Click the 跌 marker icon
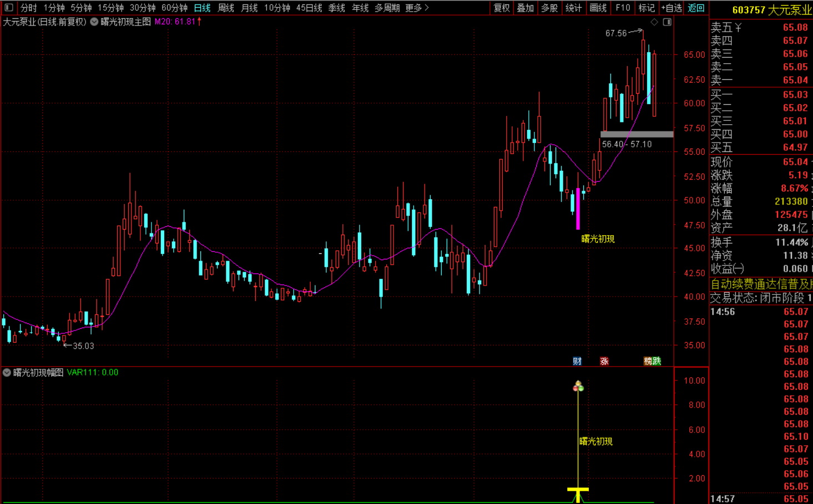 point(657,361)
